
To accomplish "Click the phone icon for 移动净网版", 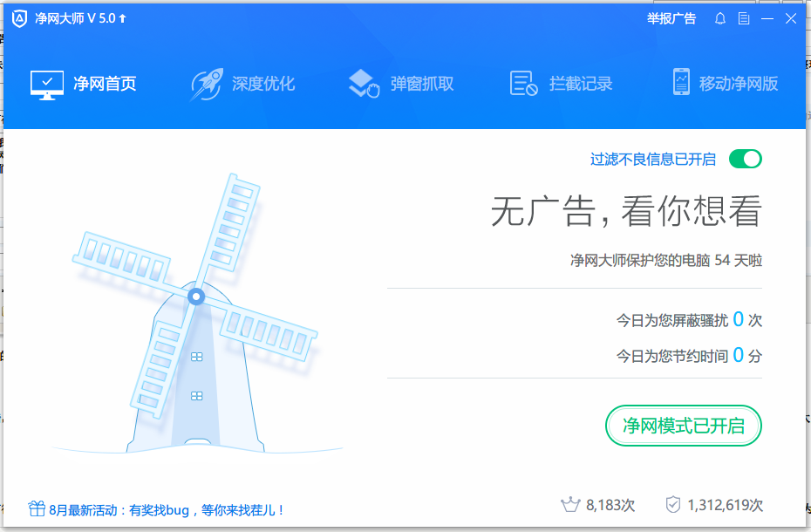I will click(681, 83).
